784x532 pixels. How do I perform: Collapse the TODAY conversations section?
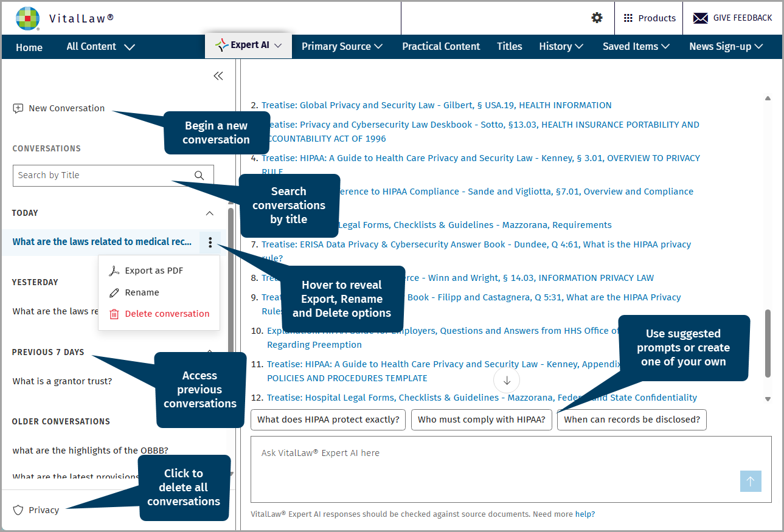tap(210, 213)
